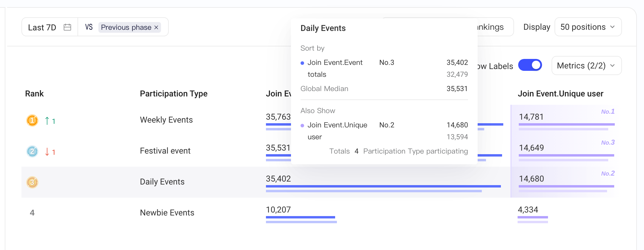644x250 pixels.
Task: Open the Last 7D date range picker
Action: click(x=49, y=27)
